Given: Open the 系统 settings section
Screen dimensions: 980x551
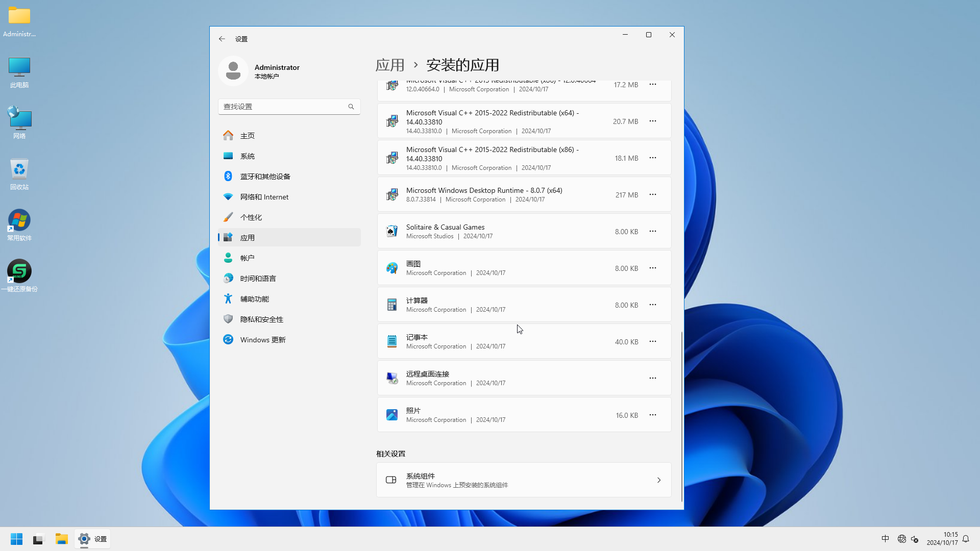Looking at the screenshot, I should (x=289, y=156).
